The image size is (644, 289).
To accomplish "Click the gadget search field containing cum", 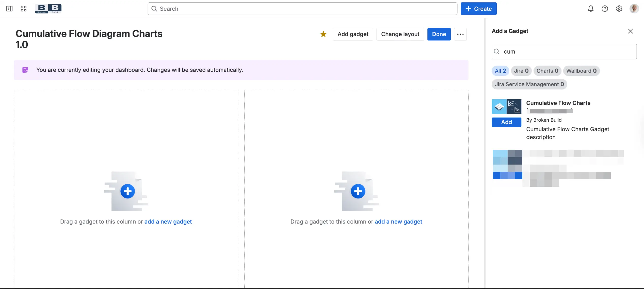I will pos(564,52).
